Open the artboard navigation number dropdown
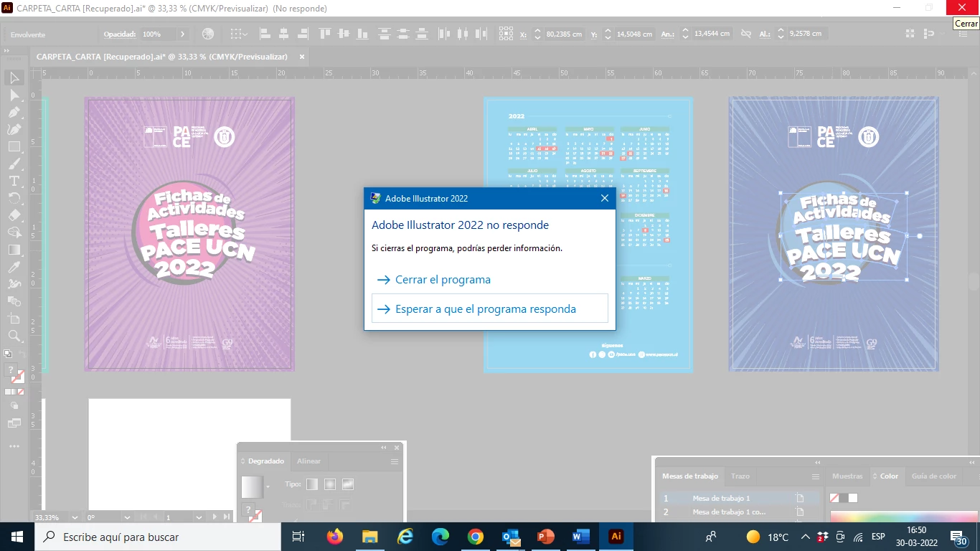Screen dimensions: 980x551 coord(198,517)
